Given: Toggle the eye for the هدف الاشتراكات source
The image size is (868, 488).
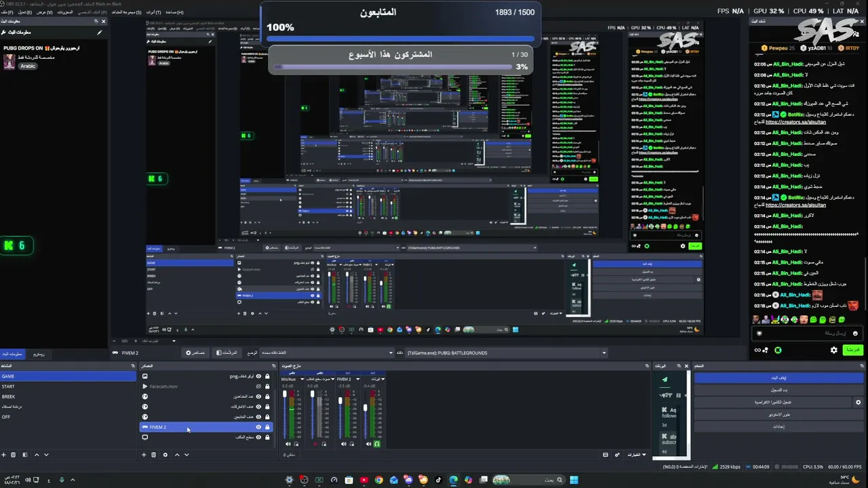Looking at the screenshot, I should (x=258, y=407).
